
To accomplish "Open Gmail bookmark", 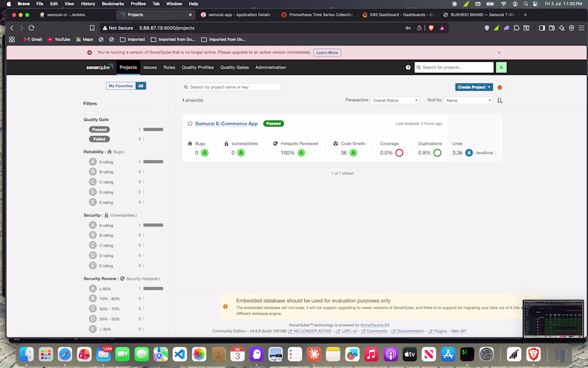I will pos(33,40).
